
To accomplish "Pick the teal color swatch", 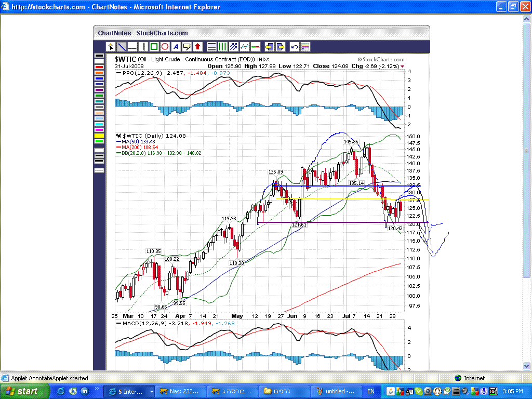I will (99, 101).
